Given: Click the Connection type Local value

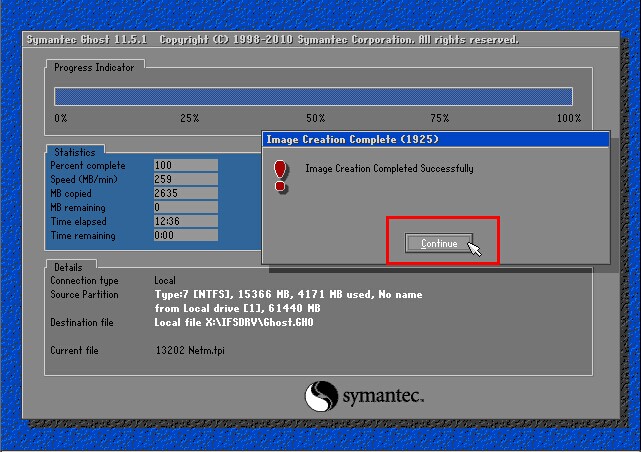Looking at the screenshot, I should (165, 281).
